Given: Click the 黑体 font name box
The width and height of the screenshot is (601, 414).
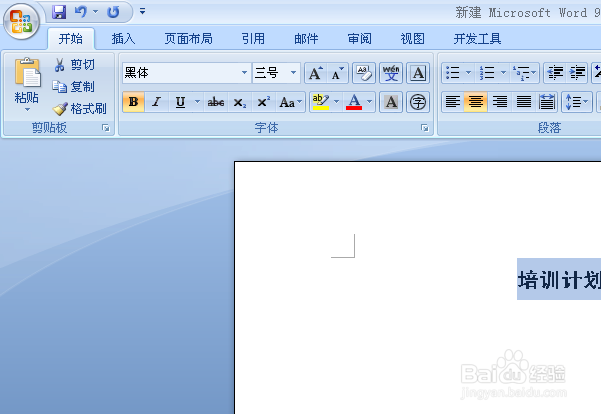Looking at the screenshot, I should pyautogui.click(x=181, y=73).
